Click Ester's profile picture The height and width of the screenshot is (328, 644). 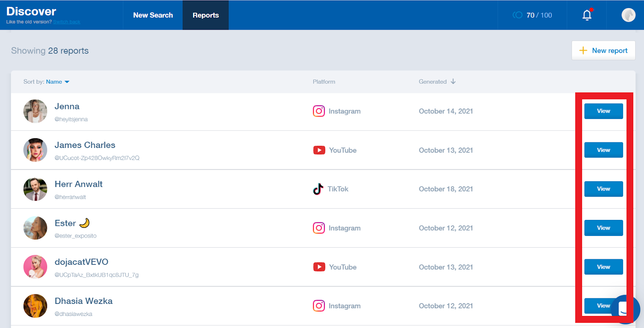(35, 228)
